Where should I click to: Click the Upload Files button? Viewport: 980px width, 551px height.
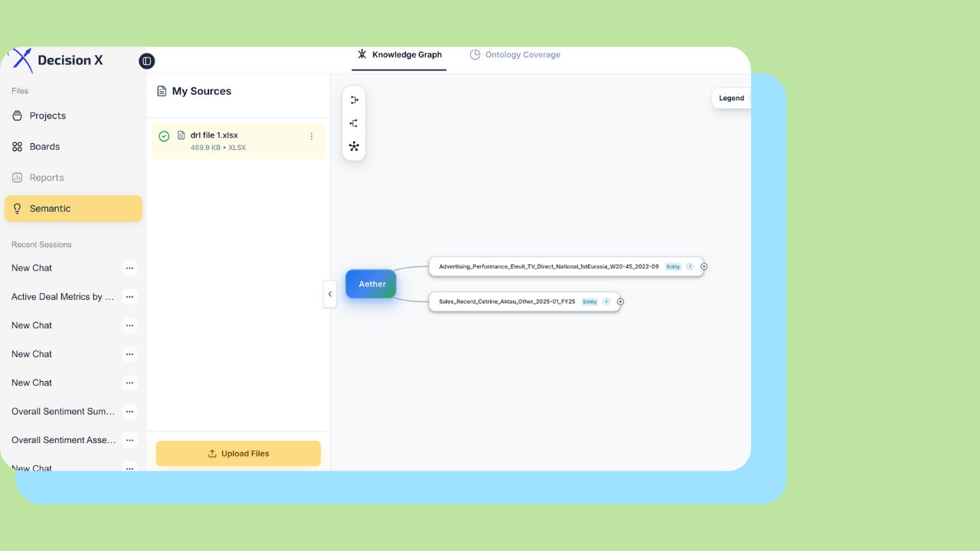[238, 453]
